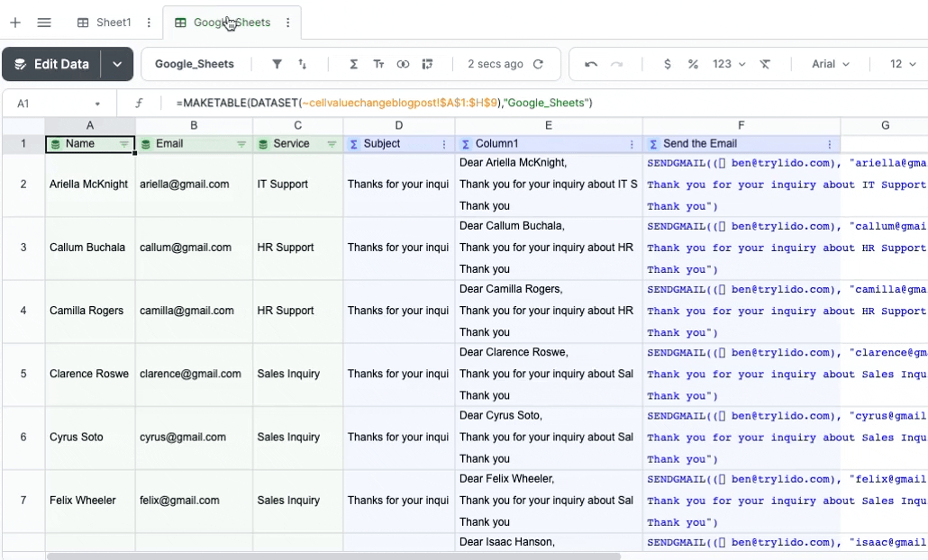Click the A1 name box input field
The width and height of the screenshot is (928, 560).
54,104
